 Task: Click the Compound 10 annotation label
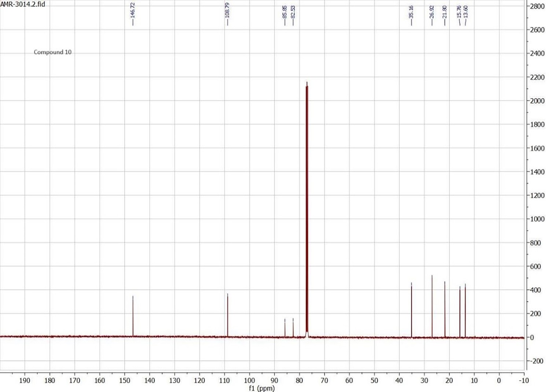pyautogui.click(x=53, y=52)
